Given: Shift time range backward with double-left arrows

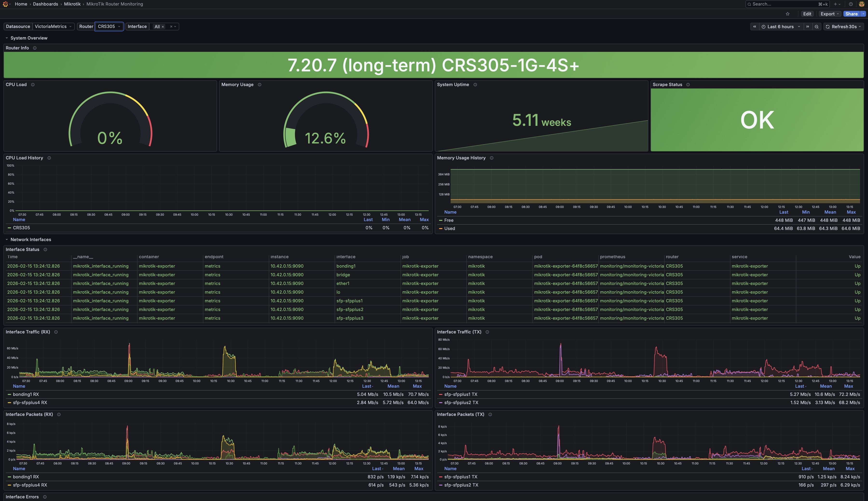Looking at the screenshot, I should click(x=754, y=27).
